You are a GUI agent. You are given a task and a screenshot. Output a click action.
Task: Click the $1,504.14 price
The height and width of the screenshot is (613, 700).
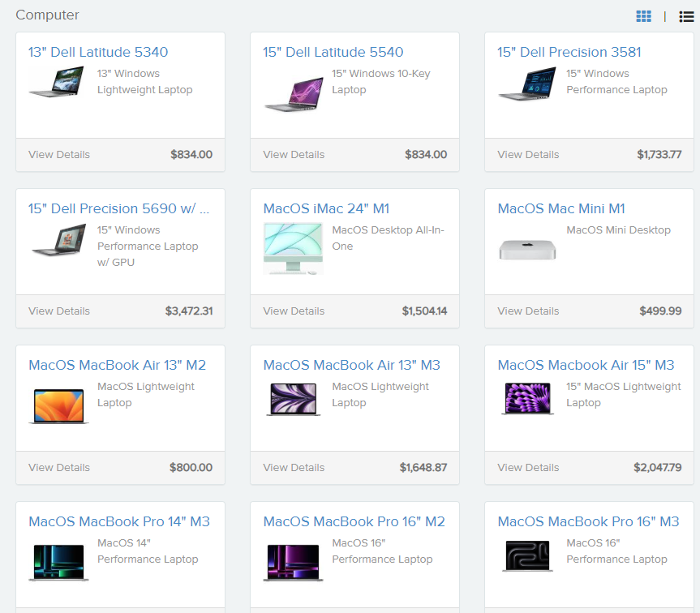424,311
